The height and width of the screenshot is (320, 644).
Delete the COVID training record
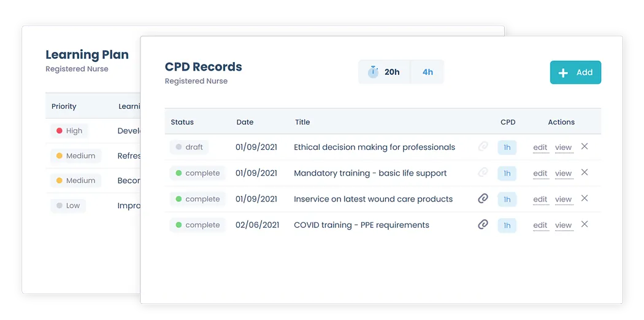[x=585, y=224]
